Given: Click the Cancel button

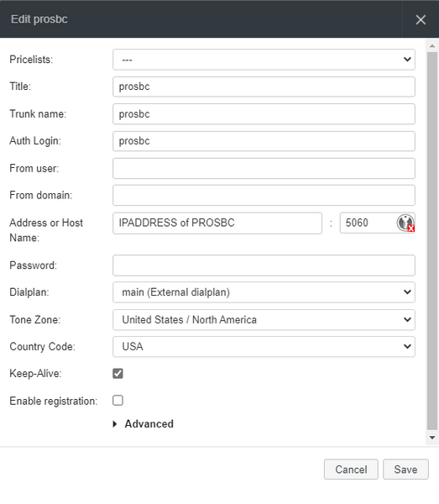Looking at the screenshot, I should [351, 470].
